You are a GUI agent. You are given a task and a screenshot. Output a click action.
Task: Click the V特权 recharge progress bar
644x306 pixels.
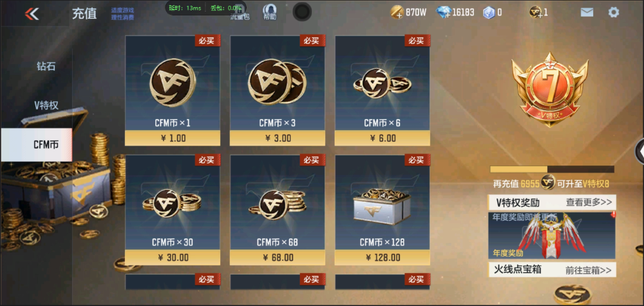[552, 169]
